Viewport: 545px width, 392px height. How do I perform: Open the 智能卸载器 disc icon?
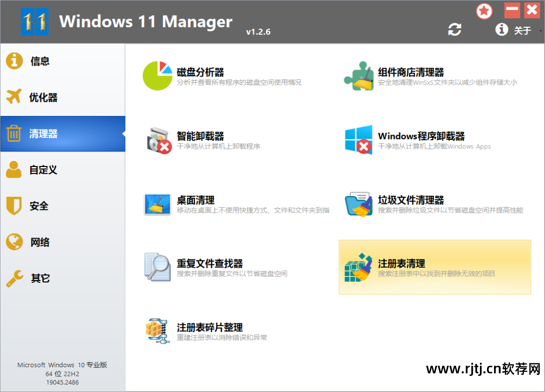159,140
